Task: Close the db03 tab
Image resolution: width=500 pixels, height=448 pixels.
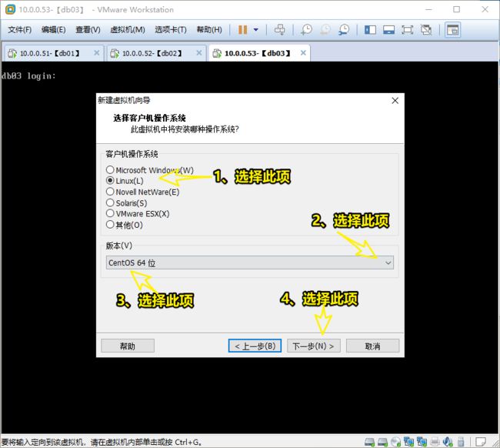Action: [x=303, y=53]
